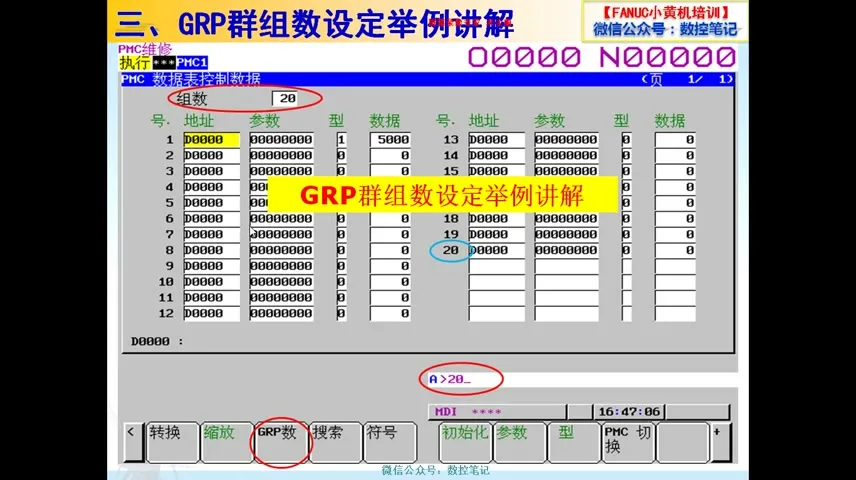Click the 组数 label
The height and width of the screenshot is (480, 856).
coord(192,99)
